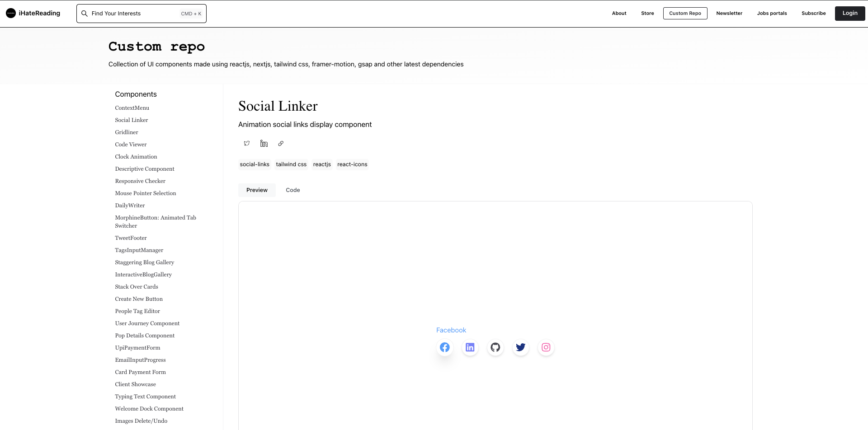Open Welcome Dock Component
This screenshot has height=430, width=868.
pos(149,409)
